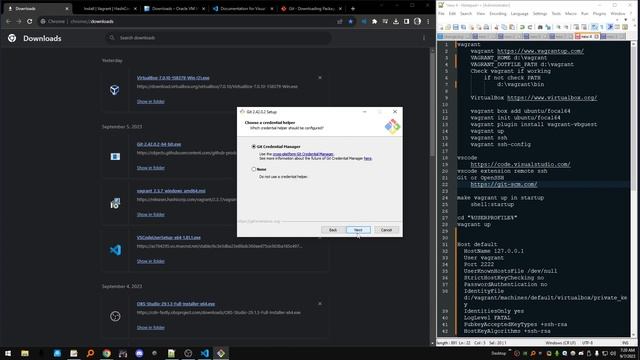Click Notepad++ Print toolbar icon
This screenshot has width=640, height=360.
coord(486,27)
